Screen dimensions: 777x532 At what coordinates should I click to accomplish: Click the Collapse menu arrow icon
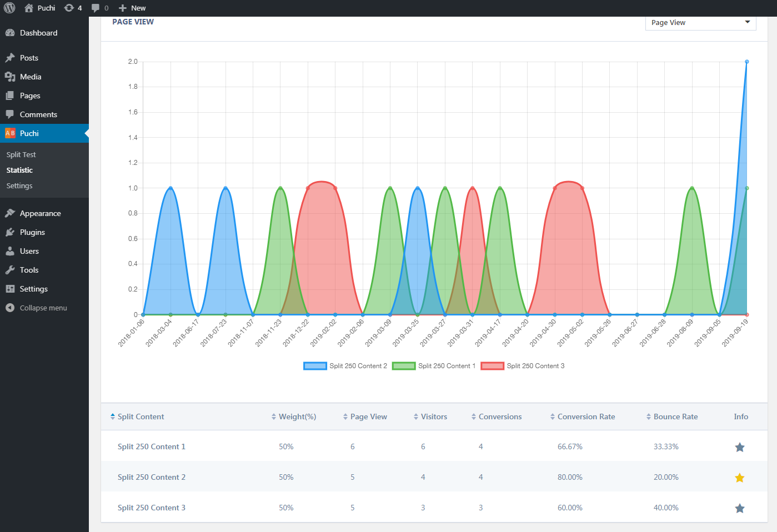[x=10, y=308]
